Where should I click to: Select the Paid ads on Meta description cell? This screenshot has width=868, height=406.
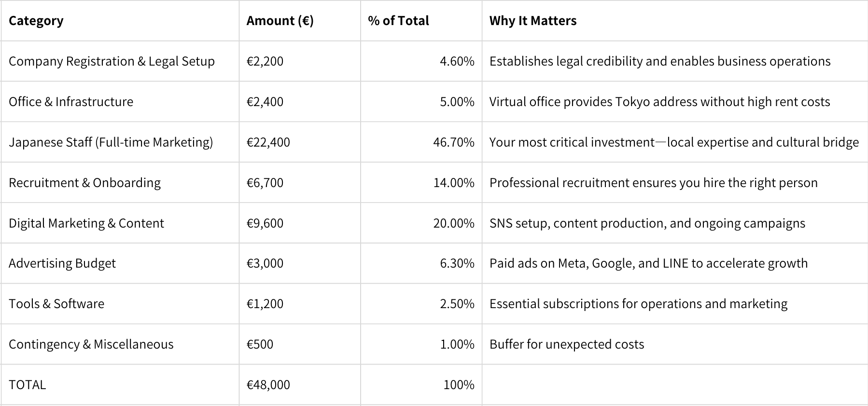[675, 263]
